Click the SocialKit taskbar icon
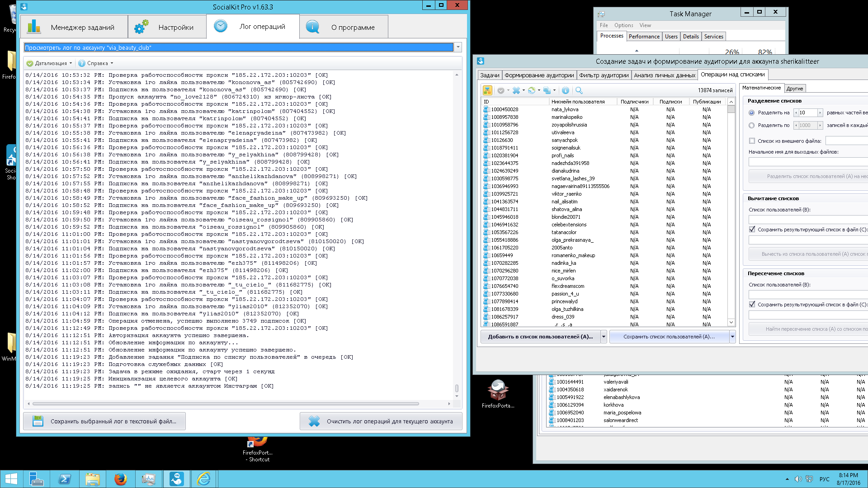Image resolution: width=868 pixels, height=488 pixels. 176,479
